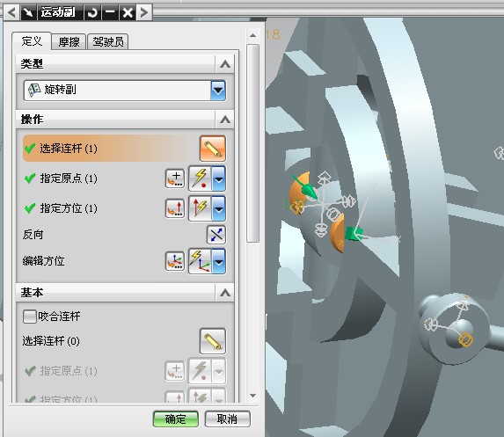Click select link icon in 基本 section
The width and height of the screenshot is (504, 437).
pyautogui.click(x=213, y=341)
